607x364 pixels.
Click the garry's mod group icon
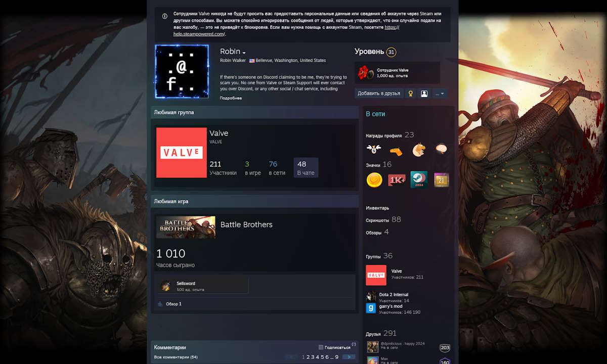(371, 308)
